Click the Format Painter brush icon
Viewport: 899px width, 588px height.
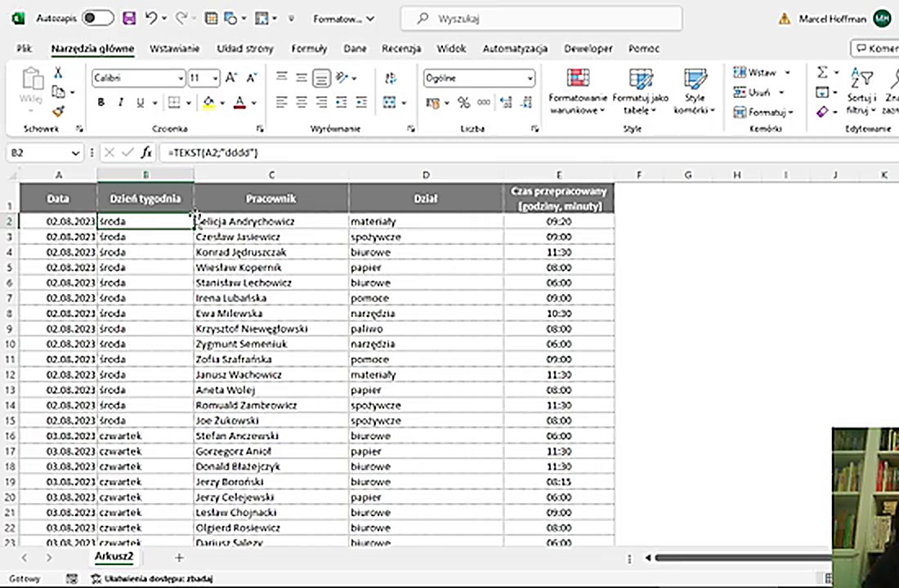point(58,111)
